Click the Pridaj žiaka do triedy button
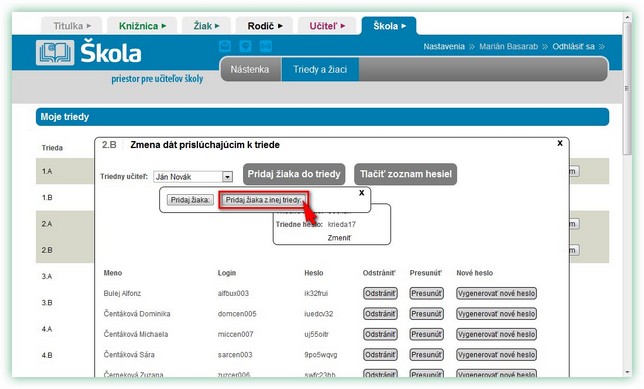Viewport: 644px width, 389px height. (x=294, y=174)
